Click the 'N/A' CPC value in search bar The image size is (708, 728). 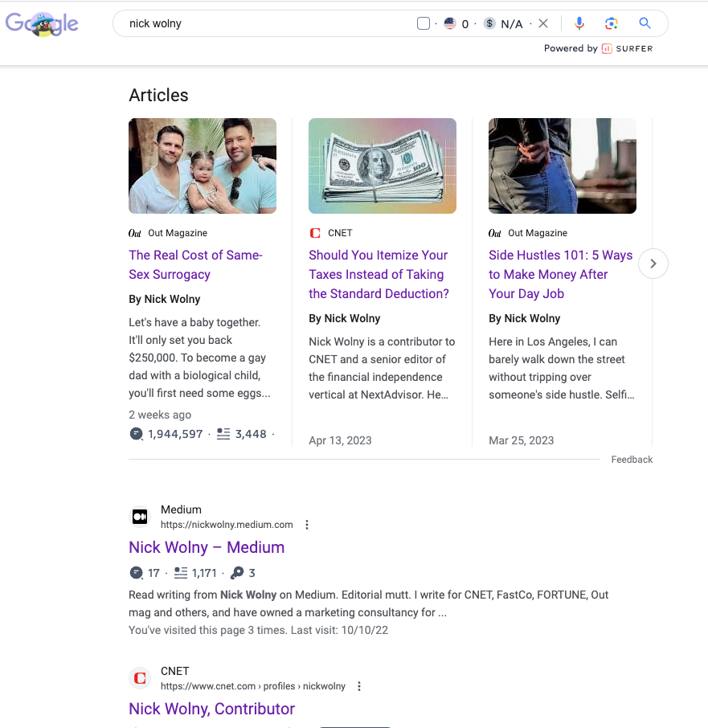[512, 23]
